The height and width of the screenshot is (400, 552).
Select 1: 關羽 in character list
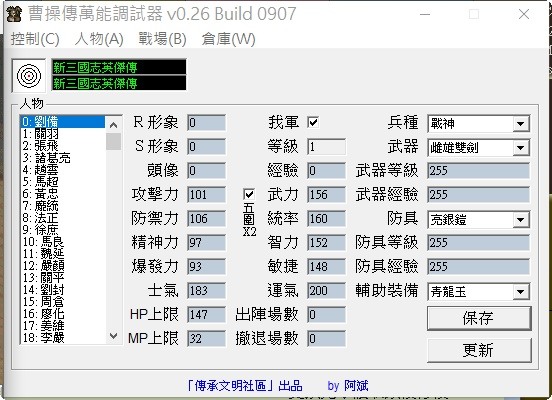(63, 134)
